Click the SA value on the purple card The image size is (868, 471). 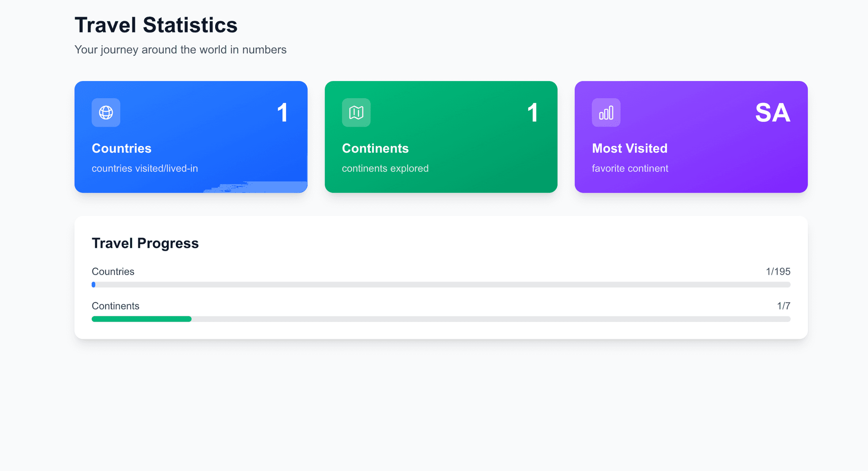click(x=772, y=113)
